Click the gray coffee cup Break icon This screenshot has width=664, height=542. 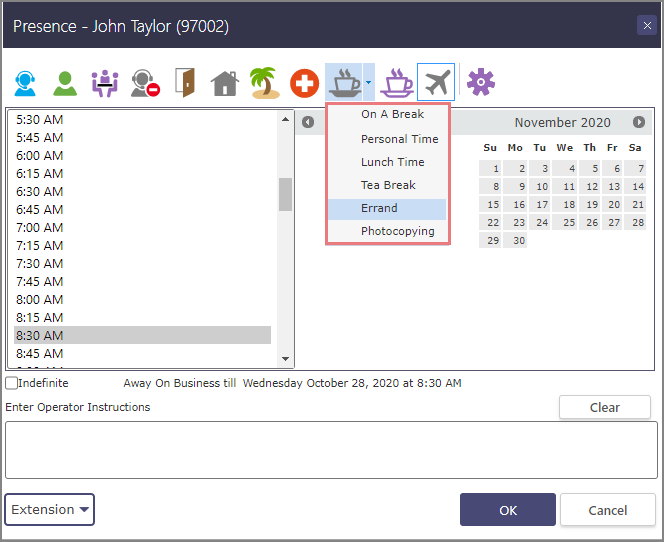[x=344, y=83]
